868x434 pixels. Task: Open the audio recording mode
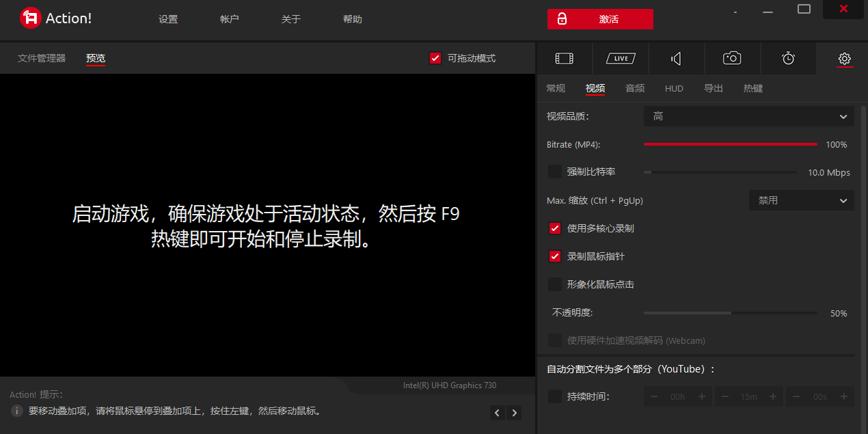[x=676, y=58]
